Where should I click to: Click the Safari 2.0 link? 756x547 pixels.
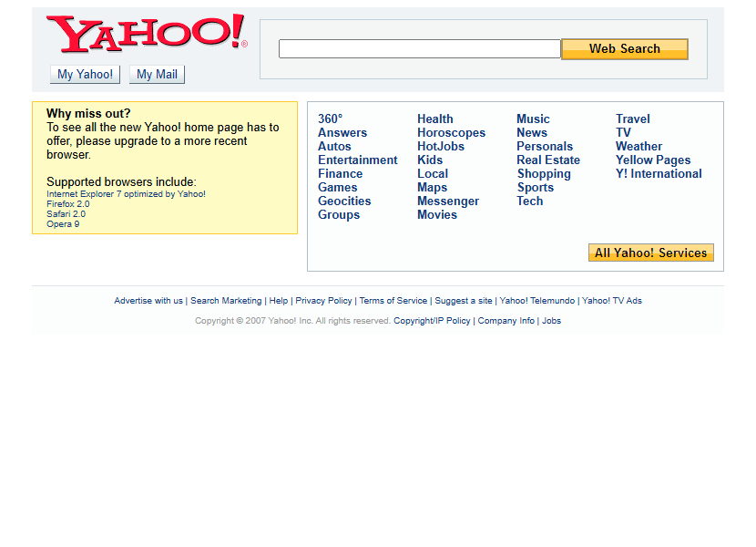point(66,214)
